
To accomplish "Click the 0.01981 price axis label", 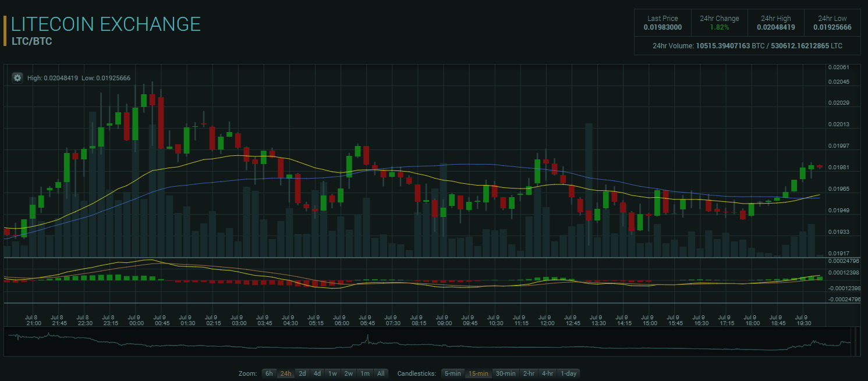I will click(839, 168).
